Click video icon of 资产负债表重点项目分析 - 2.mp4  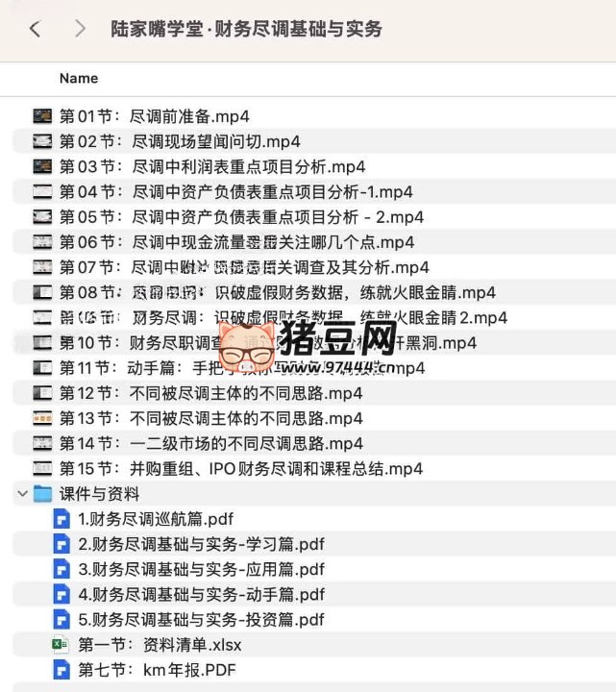pos(42,216)
